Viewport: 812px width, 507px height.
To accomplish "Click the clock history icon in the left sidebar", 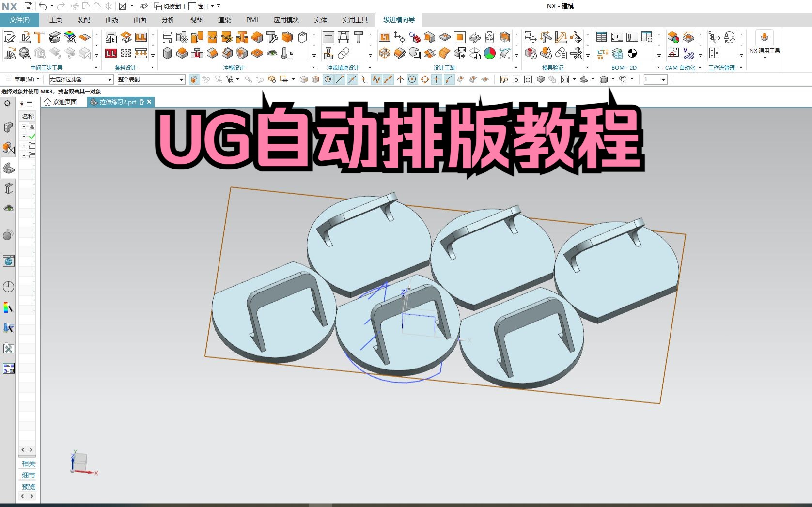I will click(x=8, y=287).
